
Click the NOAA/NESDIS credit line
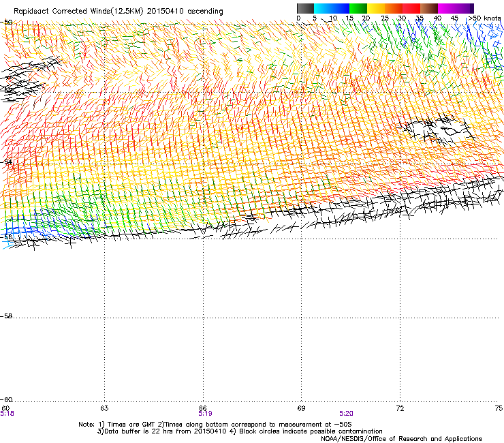point(401,439)
